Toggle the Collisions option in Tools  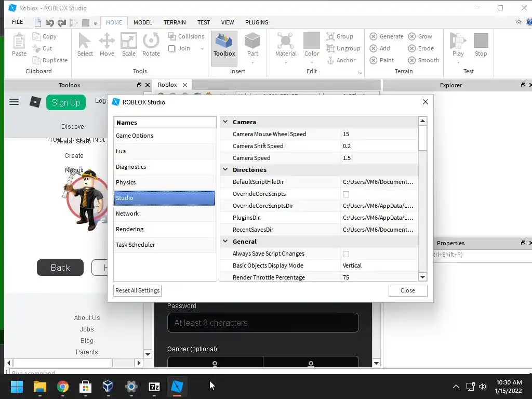click(186, 36)
